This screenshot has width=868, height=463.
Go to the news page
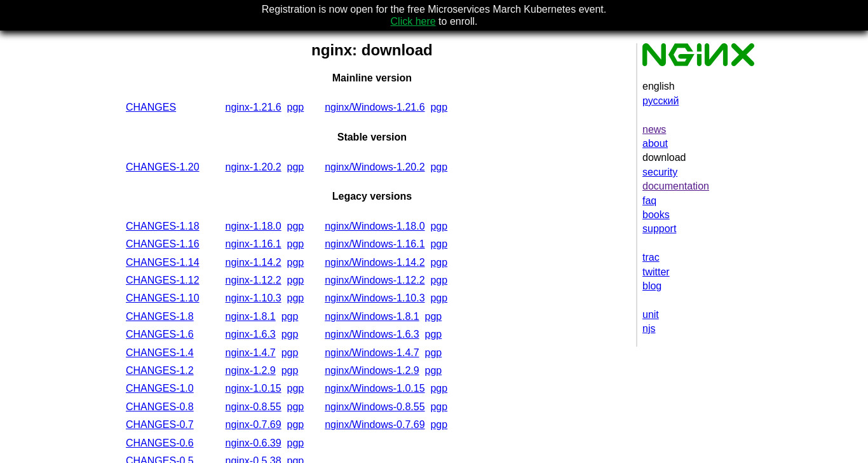click(x=654, y=130)
